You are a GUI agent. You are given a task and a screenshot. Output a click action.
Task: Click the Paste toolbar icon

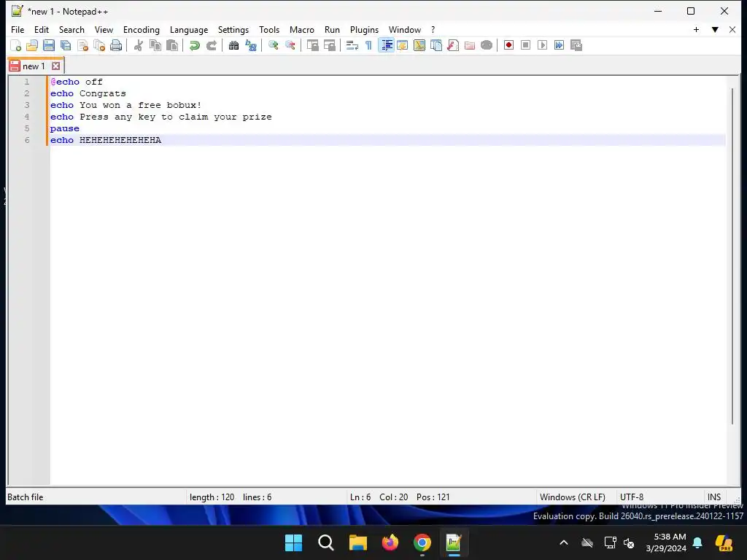[x=172, y=46]
